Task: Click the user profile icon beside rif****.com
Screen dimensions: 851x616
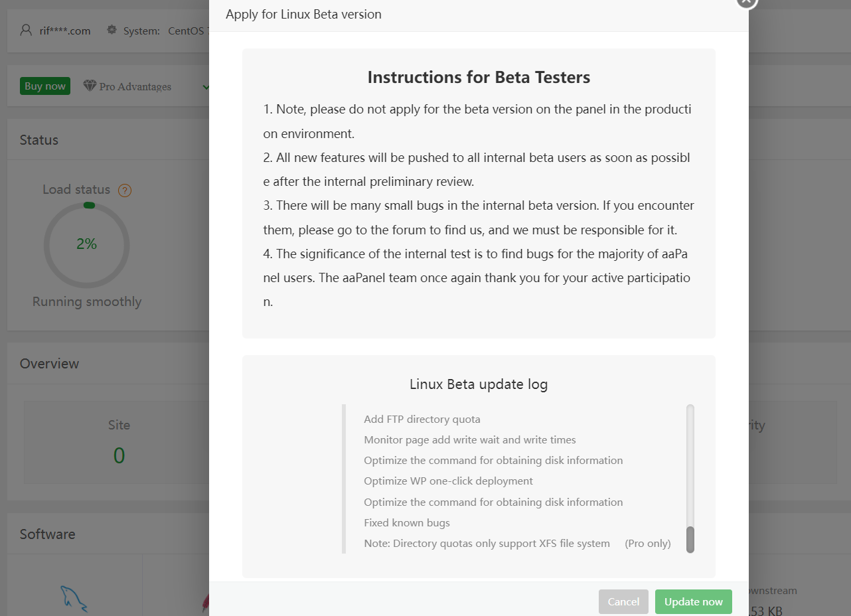Action: point(25,30)
